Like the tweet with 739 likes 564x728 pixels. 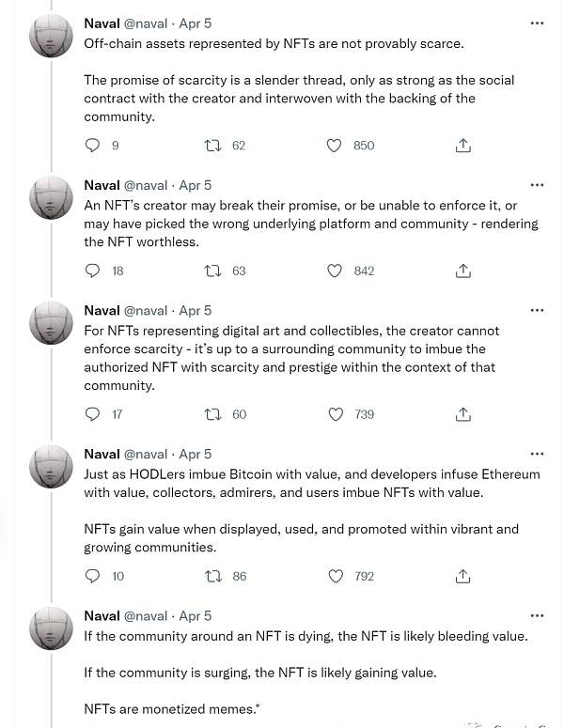click(x=336, y=414)
